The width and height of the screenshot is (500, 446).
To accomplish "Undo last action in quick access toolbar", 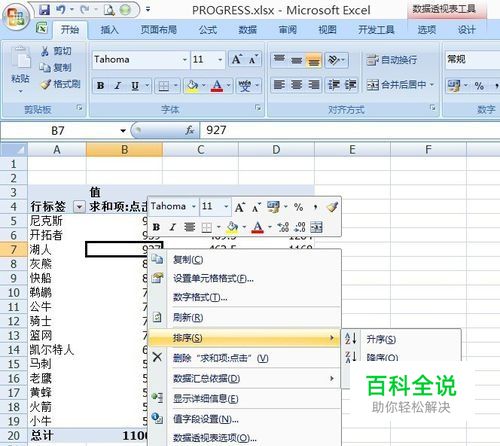I will pyautogui.click(x=61, y=10).
